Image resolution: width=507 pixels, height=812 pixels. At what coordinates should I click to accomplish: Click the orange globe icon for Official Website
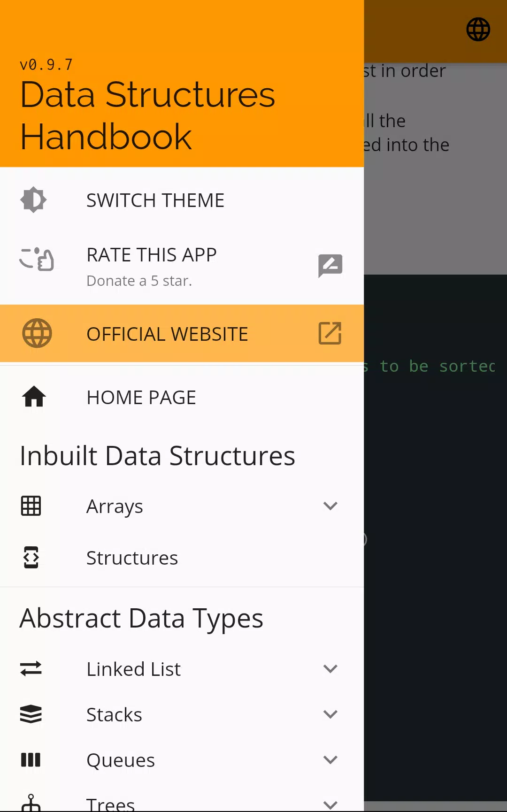click(37, 333)
